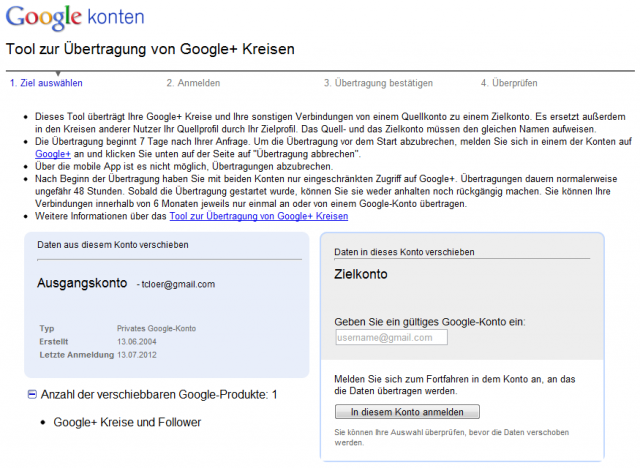640x468 pixels.
Task: Click the 'In diesem Konto anmelden' button
Action: 407,412
